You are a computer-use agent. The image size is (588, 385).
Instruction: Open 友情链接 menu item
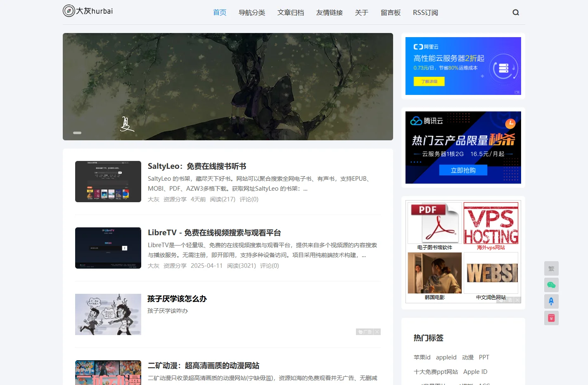pyautogui.click(x=330, y=12)
